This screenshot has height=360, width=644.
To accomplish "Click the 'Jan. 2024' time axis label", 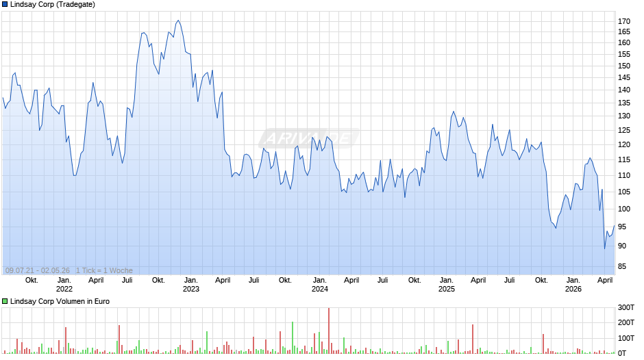I will [320, 285].
